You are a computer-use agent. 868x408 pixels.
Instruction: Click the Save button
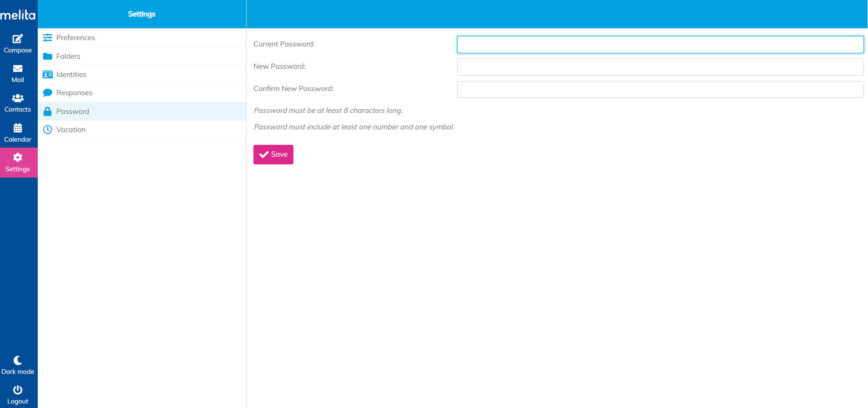coord(273,154)
